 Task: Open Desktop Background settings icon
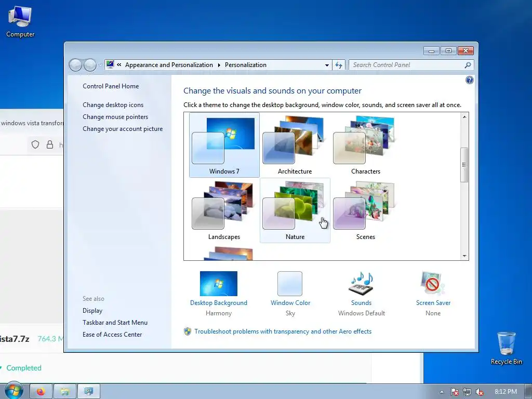pyautogui.click(x=219, y=284)
